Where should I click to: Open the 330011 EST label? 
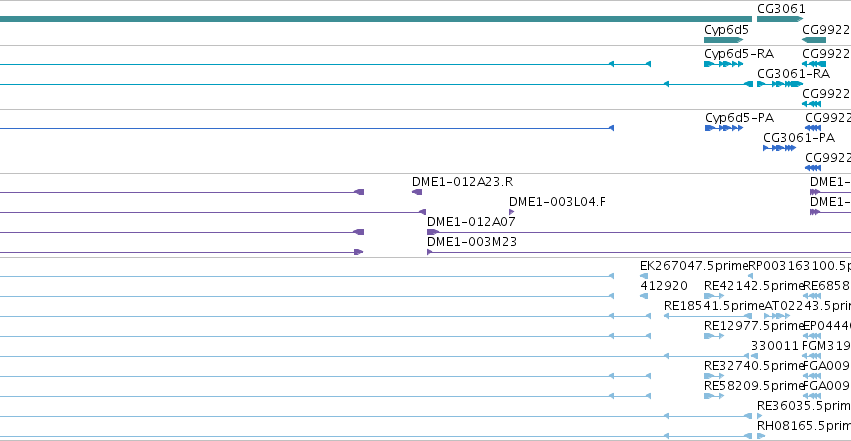tap(775, 346)
